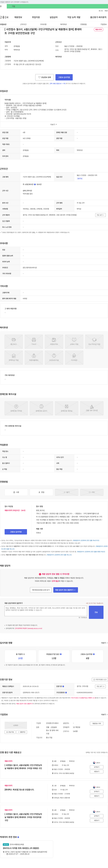
Task: Switch to the 근무조건 section tab
Action: (x=23, y=24)
